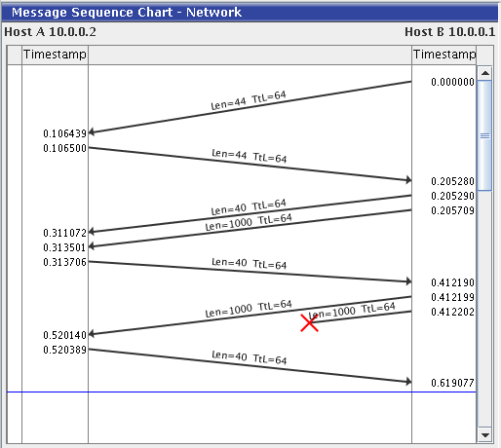The image size is (501, 448).
Task: Select Host B timestamp 0.205290
Action: [452, 196]
